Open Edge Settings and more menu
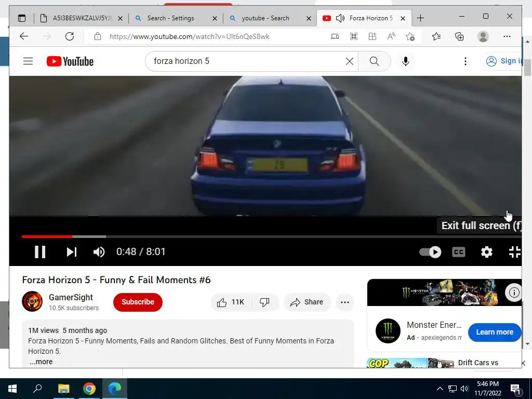Viewport: 532px width, 399px height. pos(507,36)
